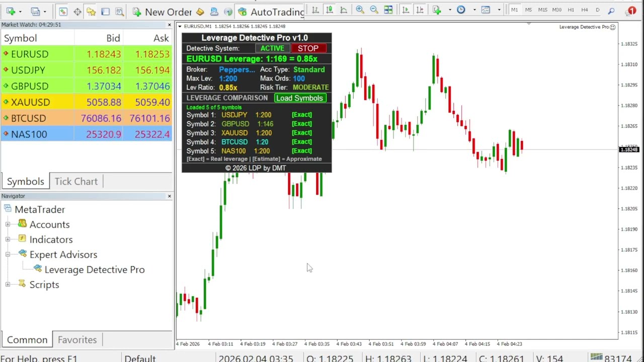Switch to the Favorites tab in Navigator
The image size is (644, 362).
point(77,340)
